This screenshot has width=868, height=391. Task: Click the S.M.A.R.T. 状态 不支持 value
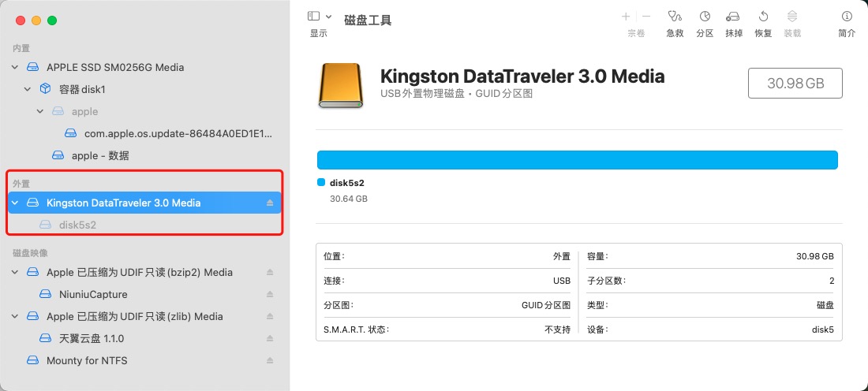557,330
